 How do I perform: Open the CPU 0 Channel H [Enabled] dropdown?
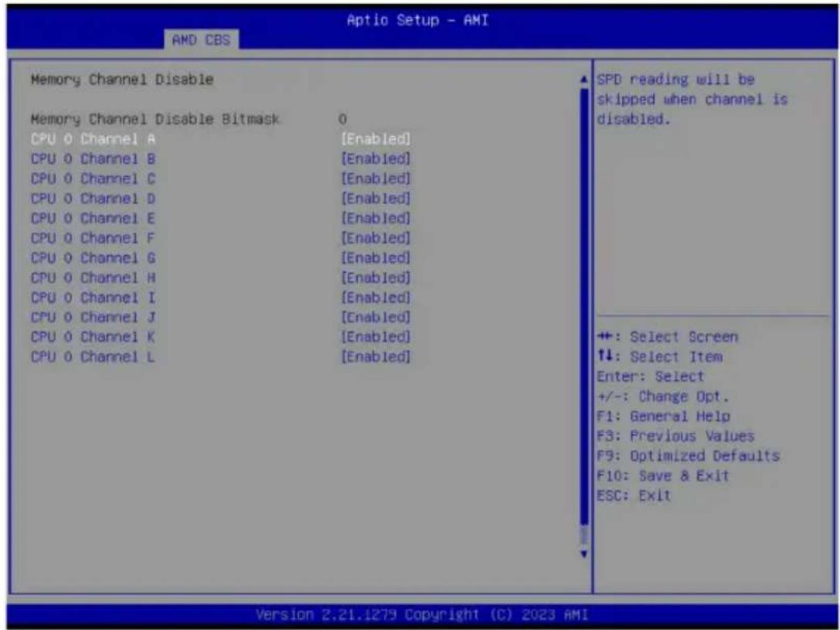click(x=376, y=278)
